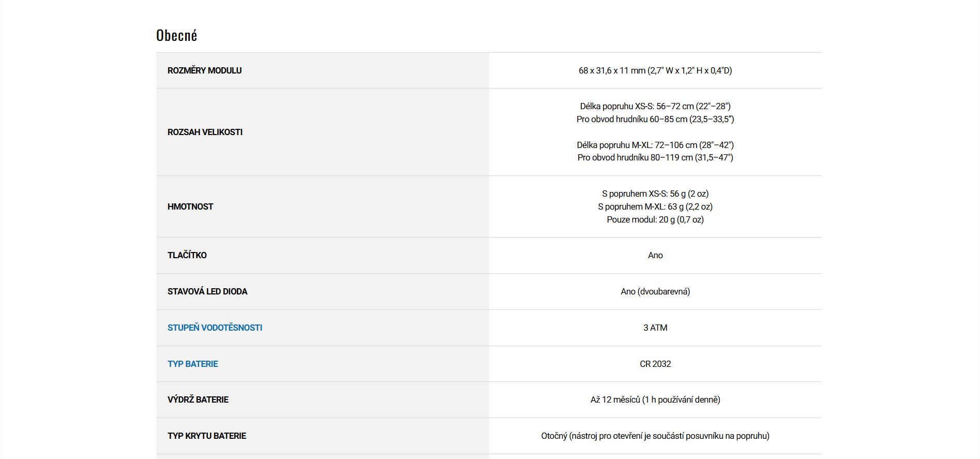Click the 3 ATM value
Screen dimensions: 980x459
(x=655, y=328)
